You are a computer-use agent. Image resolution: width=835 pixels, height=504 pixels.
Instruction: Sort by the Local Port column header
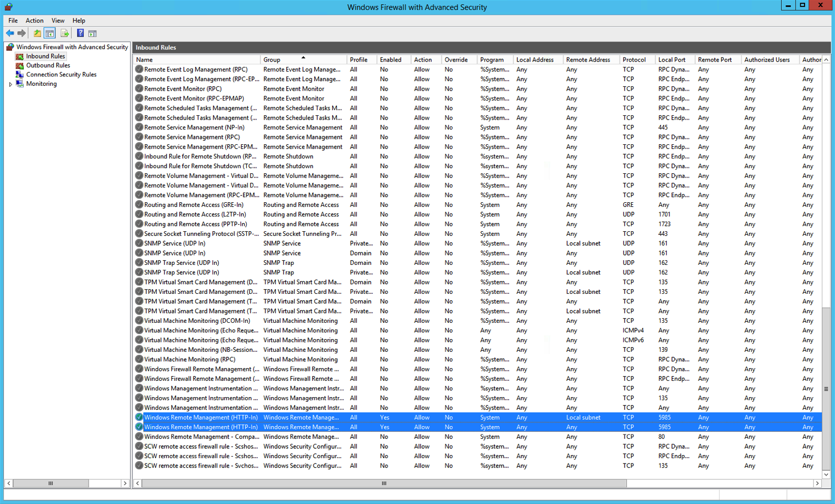(675, 60)
